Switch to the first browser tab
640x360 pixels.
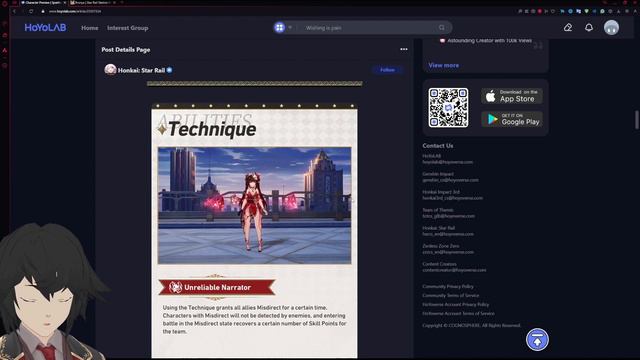click(x=43, y=2)
